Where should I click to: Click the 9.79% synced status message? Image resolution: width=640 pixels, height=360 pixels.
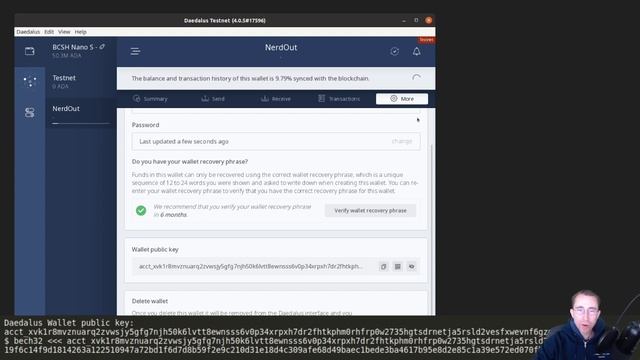[250, 78]
